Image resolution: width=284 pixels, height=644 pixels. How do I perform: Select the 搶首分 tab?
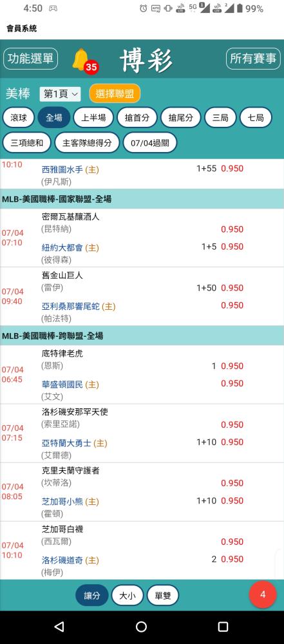tap(137, 118)
